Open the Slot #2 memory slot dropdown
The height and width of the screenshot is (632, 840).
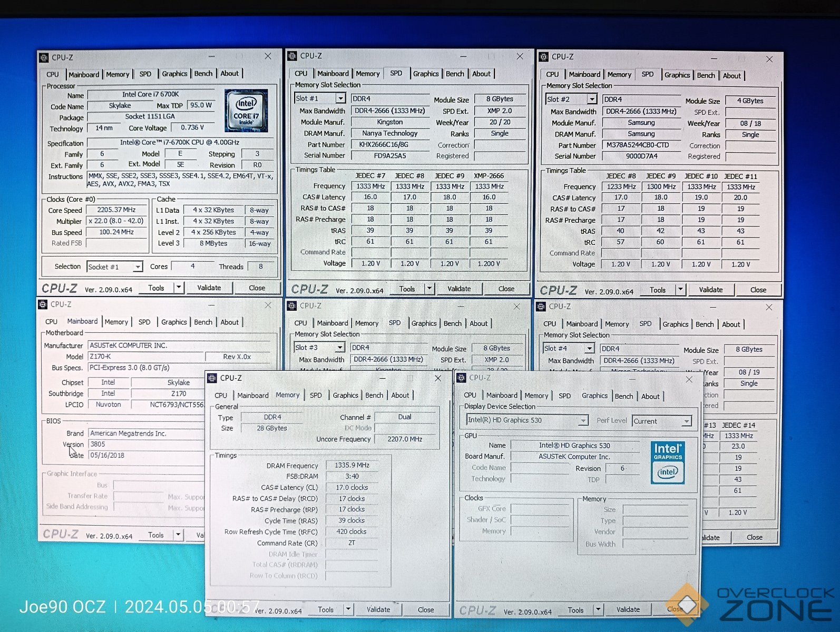coord(592,99)
